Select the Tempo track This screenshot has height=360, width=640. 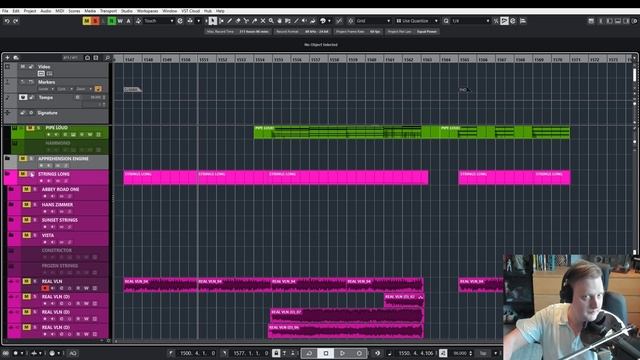tap(56, 101)
